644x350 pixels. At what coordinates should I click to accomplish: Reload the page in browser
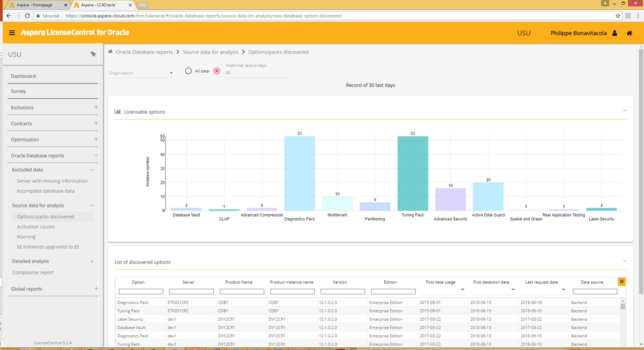[x=27, y=16]
